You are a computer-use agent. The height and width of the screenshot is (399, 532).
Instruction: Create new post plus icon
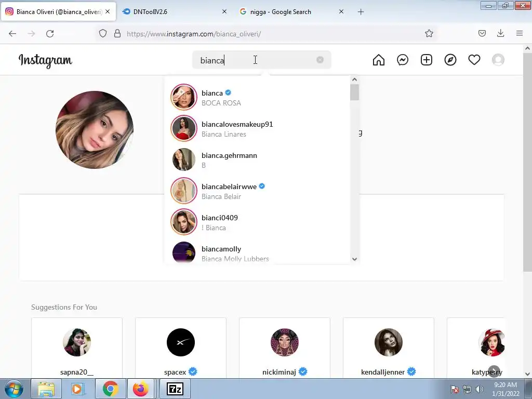tap(427, 60)
